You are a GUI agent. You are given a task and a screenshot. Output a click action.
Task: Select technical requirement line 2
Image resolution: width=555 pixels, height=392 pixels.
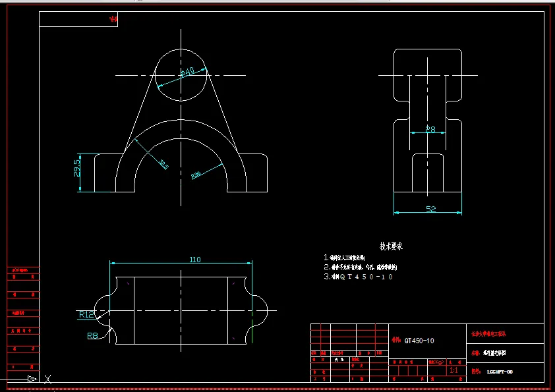pos(361,267)
